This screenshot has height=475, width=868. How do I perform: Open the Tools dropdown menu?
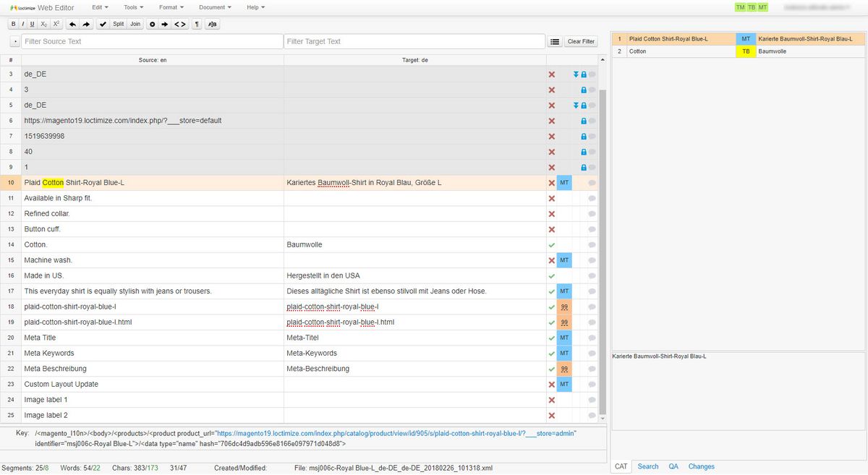133,7
